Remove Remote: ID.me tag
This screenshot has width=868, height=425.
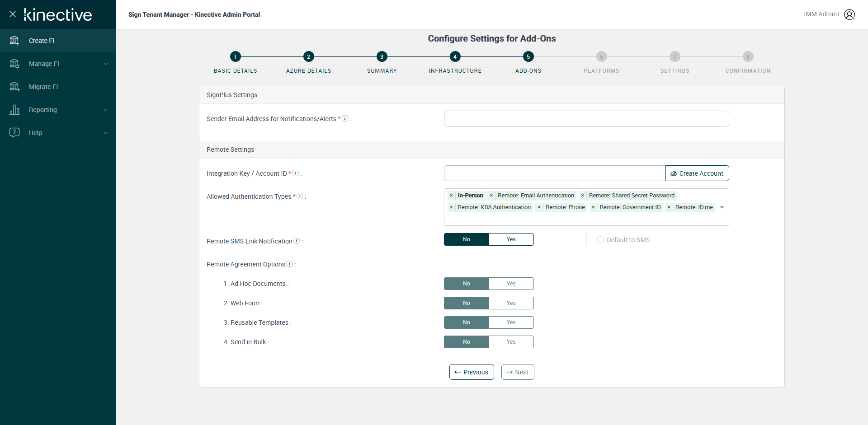coord(669,207)
